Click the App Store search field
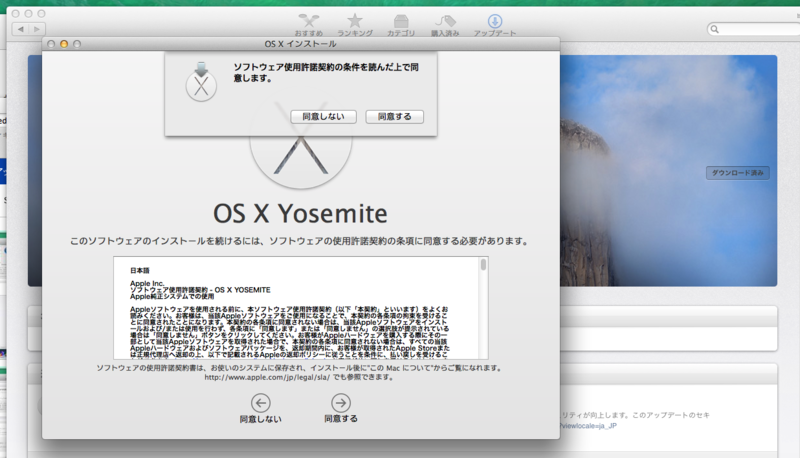 [x=754, y=29]
